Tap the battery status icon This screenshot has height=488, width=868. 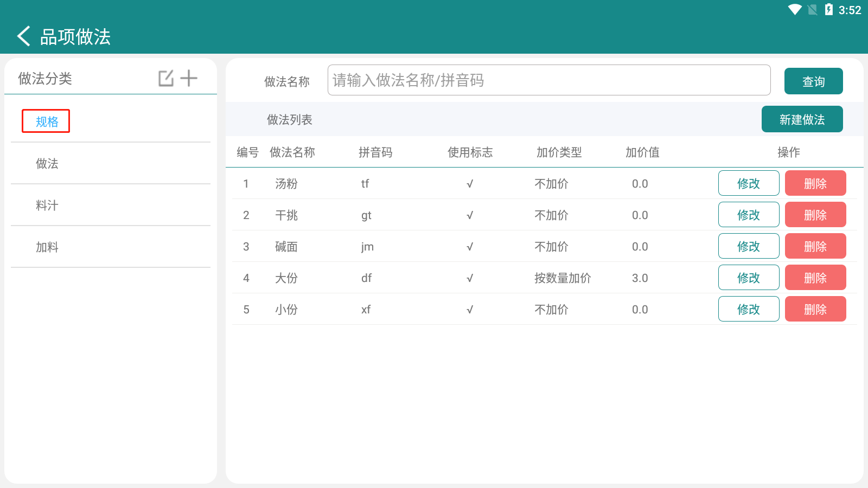click(x=828, y=10)
